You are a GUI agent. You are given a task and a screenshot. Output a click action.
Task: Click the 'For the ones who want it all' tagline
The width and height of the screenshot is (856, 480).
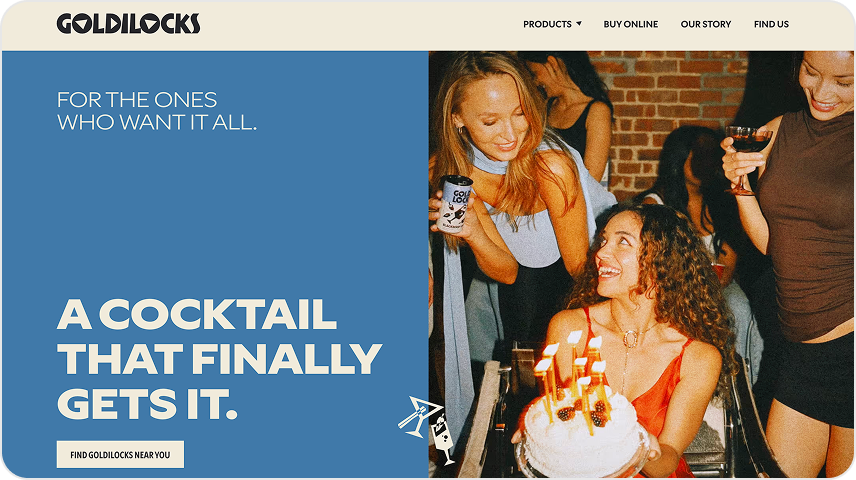pyautogui.click(x=157, y=111)
